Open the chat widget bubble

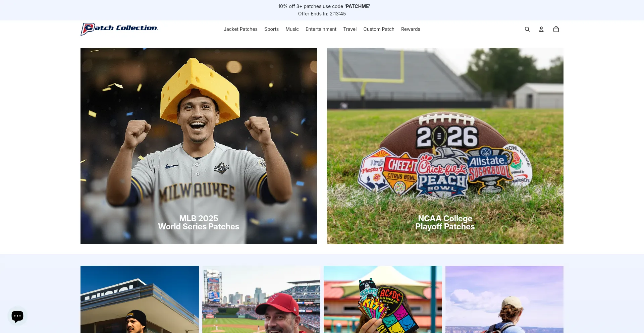[17, 316]
